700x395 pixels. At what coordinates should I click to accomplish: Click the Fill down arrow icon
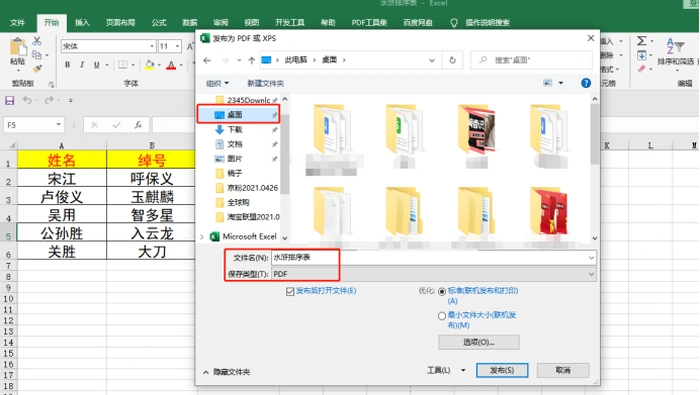(x=642, y=55)
